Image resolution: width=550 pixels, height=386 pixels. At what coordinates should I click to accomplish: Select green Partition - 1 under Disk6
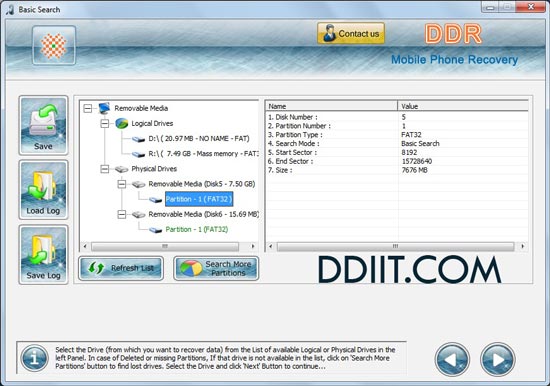(197, 229)
